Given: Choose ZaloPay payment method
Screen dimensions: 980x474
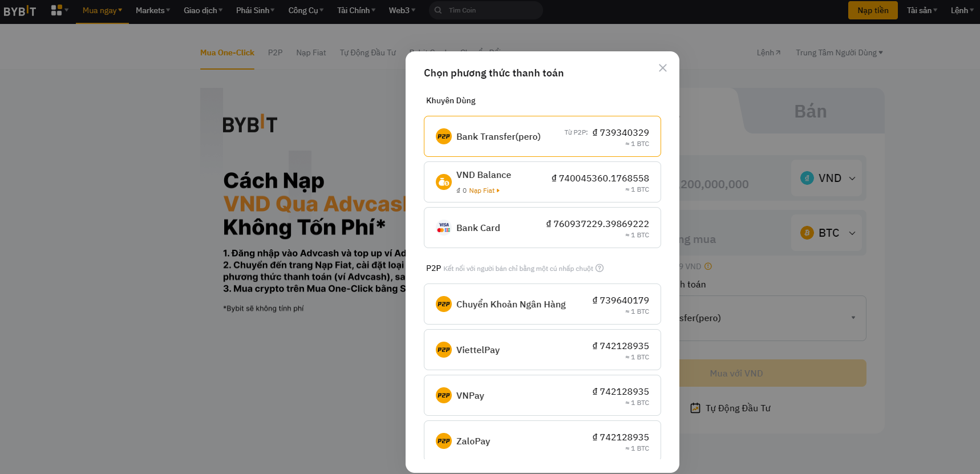Looking at the screenshot, I should click(542, 440).
